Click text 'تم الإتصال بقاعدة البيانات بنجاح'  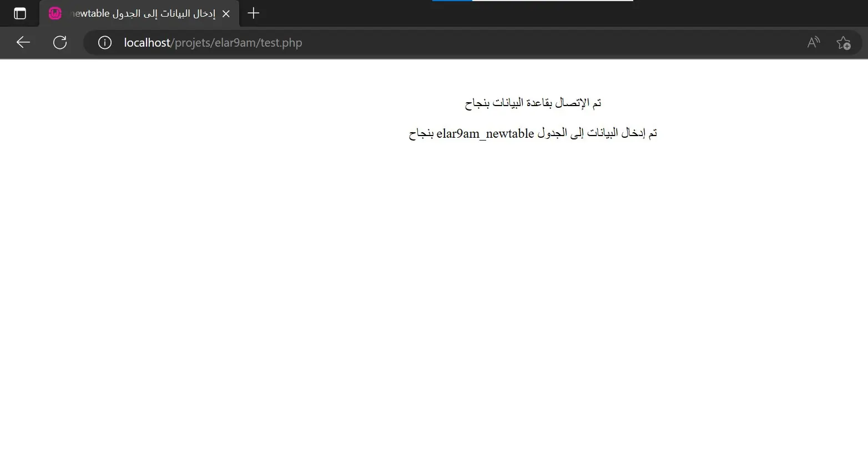pyautogui.click(x=533, y=103)
